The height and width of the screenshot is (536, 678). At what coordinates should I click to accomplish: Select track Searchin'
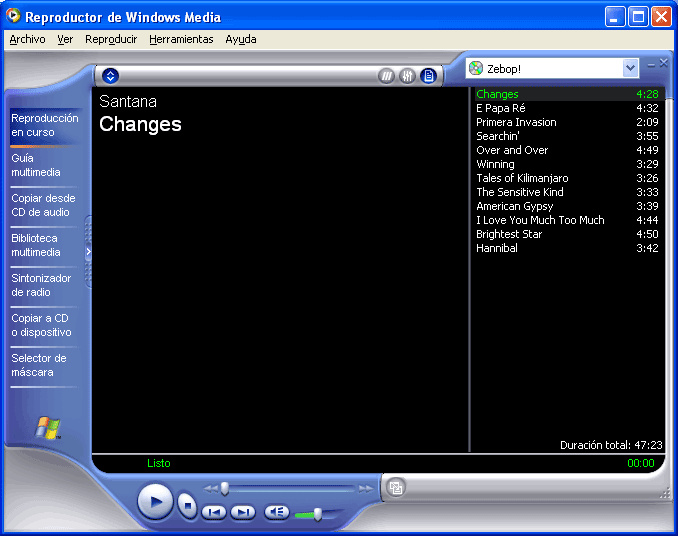567,136
